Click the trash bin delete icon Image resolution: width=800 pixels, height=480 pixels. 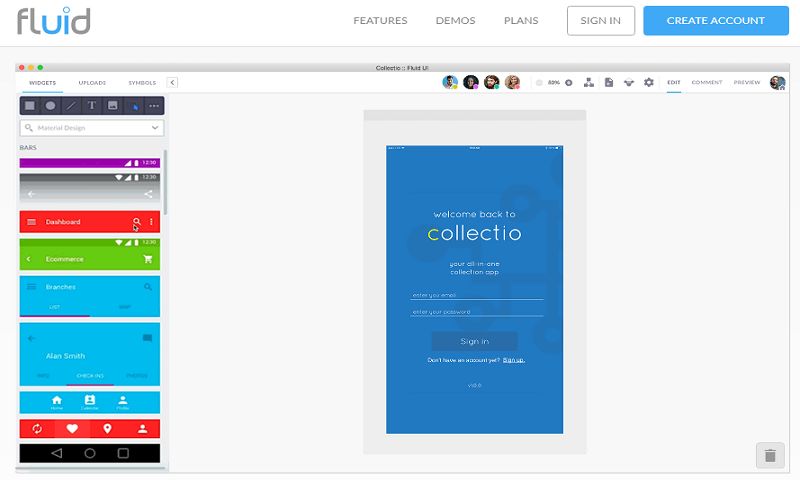click(769, 455)
